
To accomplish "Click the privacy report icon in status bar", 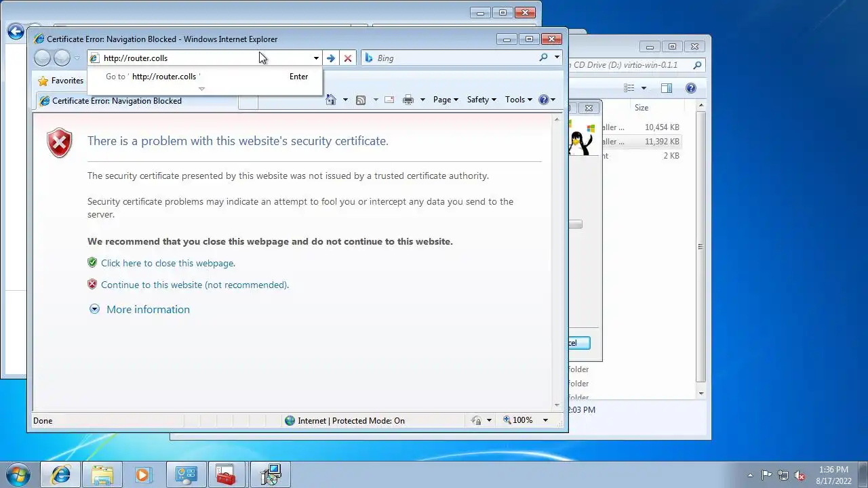I will pos(477,421).
